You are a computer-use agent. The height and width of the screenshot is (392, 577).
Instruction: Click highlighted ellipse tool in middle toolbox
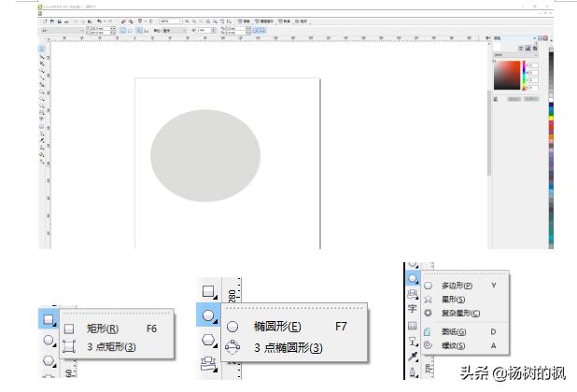point(208,315)
